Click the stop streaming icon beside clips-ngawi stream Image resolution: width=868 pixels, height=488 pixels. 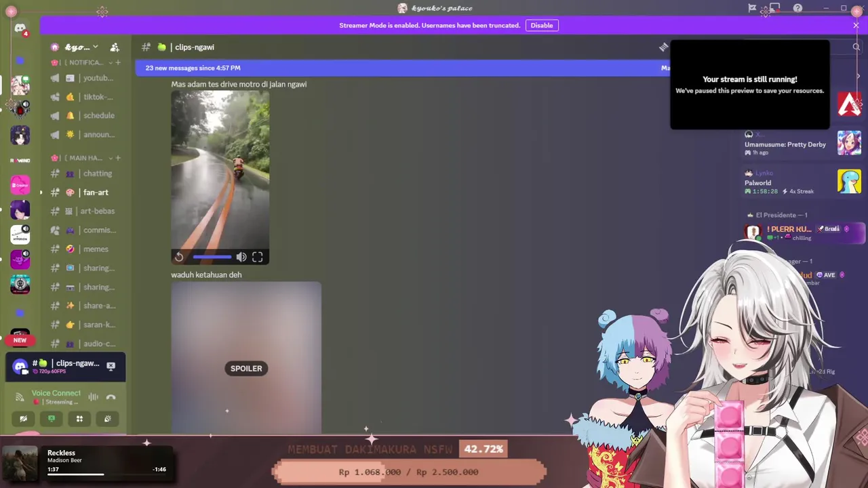pos(111,366)
